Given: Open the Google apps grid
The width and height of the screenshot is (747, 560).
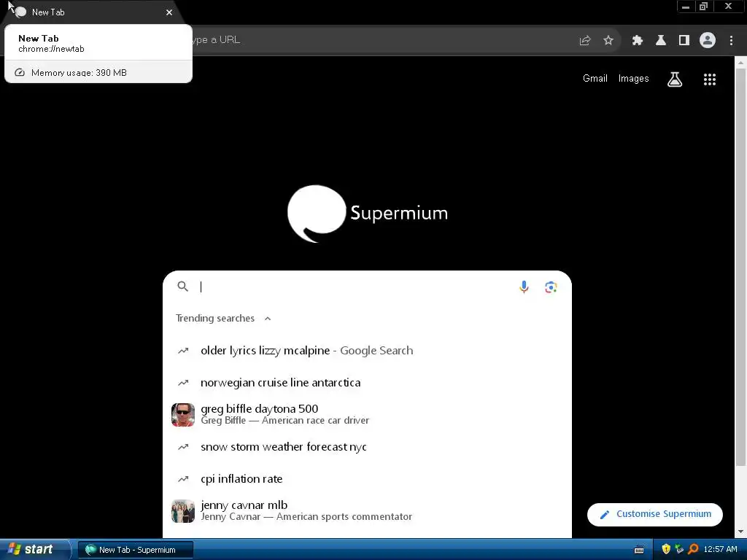Looking at the screenshot, I should 710,79.
